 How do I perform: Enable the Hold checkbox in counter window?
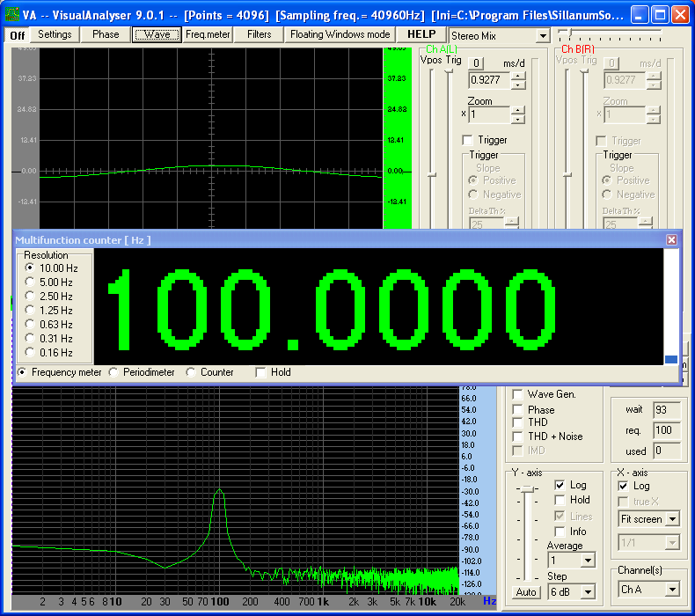(260, 372)
